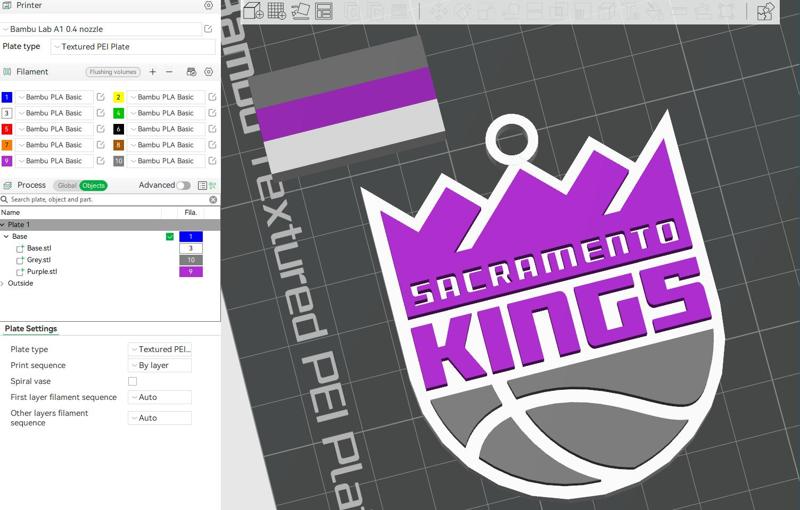Click the green process settings icon
The height and width of the screenshot is (510, 800).
[213, 185]
